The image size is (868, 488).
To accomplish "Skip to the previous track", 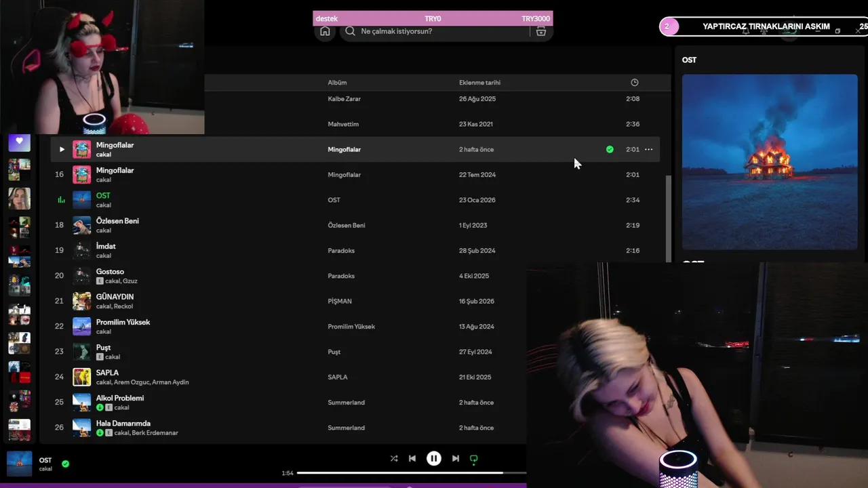I will pyautogui.click(x=412, y=458).
